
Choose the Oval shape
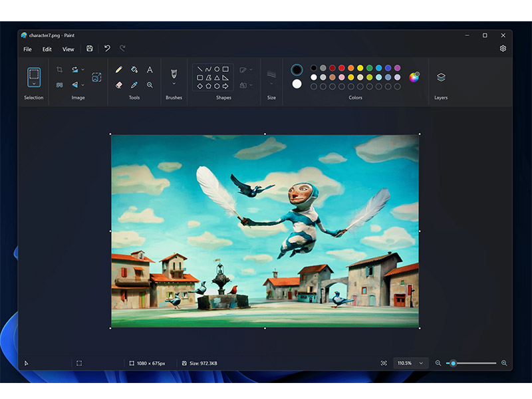pos(217,69)
